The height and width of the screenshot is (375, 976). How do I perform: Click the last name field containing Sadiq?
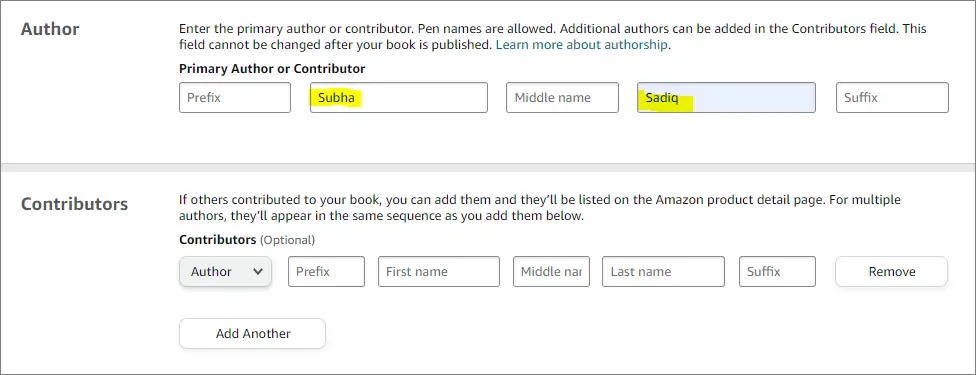[726, 98]
